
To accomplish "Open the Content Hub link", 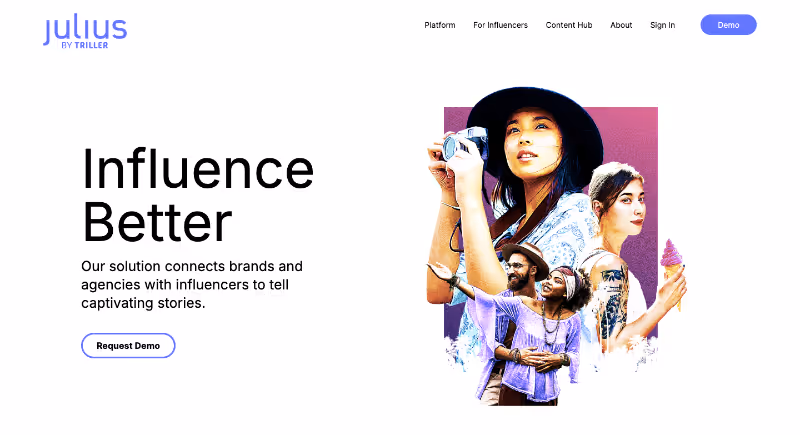I will click(569, 25).
